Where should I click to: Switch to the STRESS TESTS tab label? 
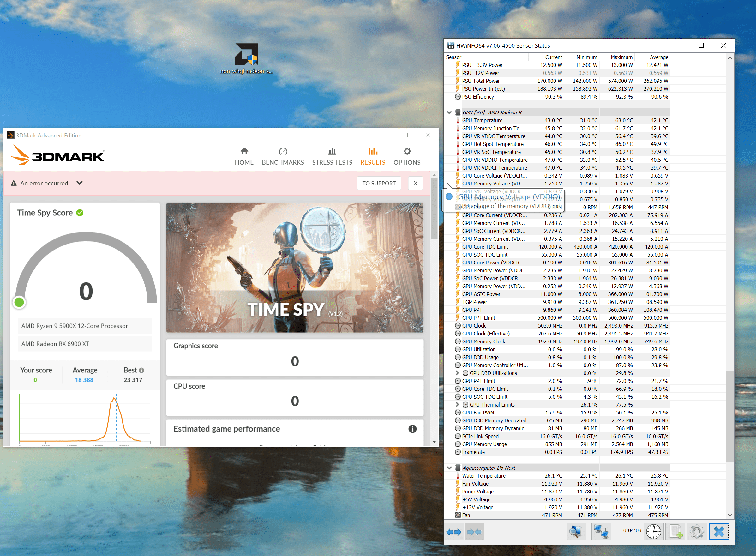[332, 162]
